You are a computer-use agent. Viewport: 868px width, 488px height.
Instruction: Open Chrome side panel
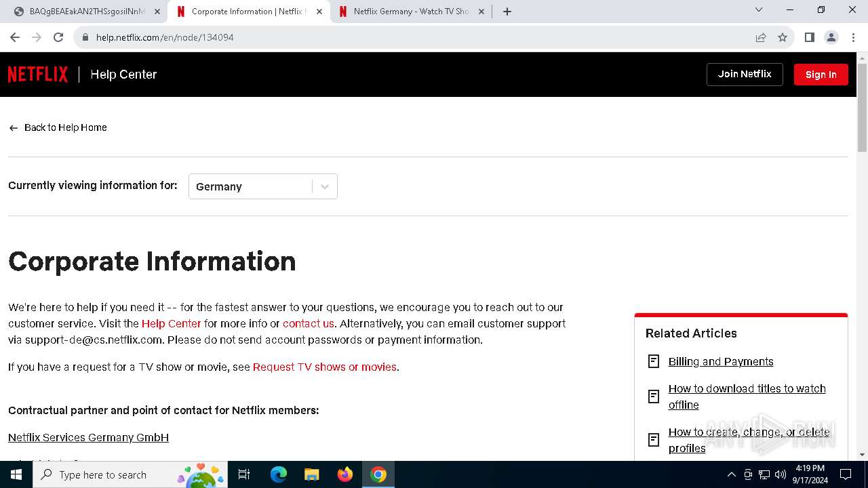[810, 37]
